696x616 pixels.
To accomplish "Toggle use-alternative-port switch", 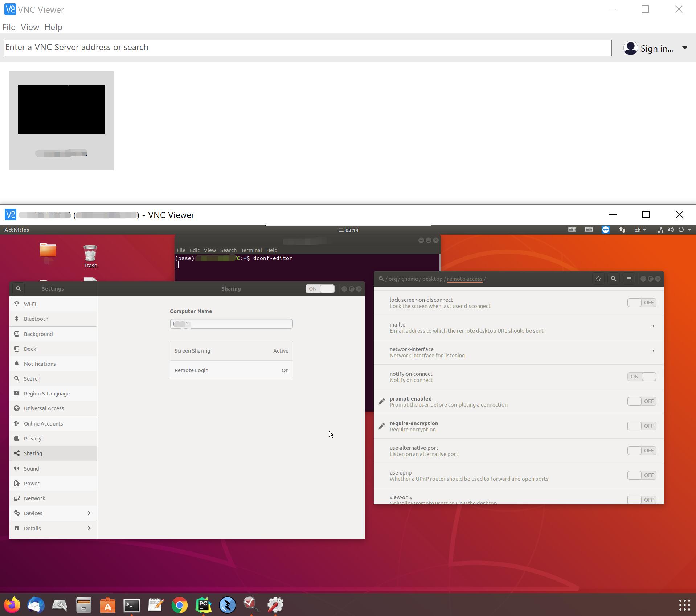I will pos(642,451).
